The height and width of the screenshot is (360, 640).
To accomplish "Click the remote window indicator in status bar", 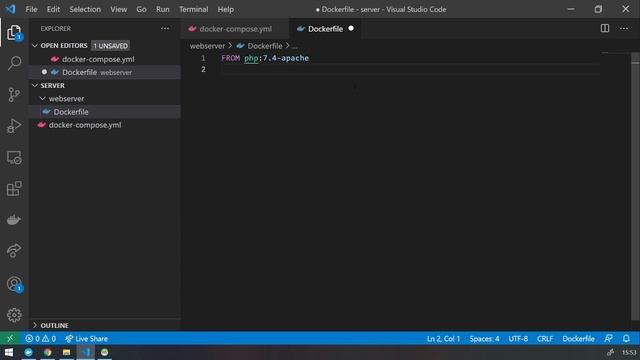I will tap(10, 338).
